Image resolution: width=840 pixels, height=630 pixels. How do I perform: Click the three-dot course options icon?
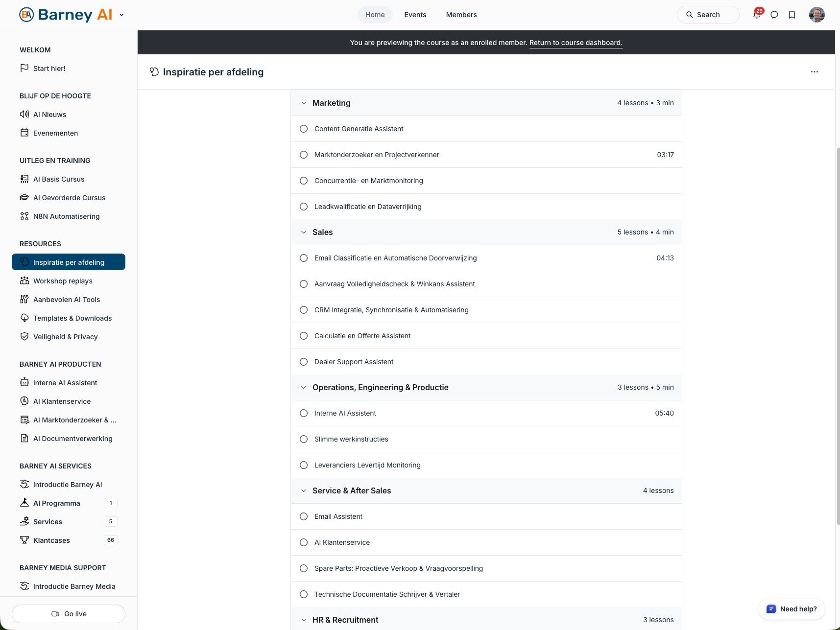(814, 72)
